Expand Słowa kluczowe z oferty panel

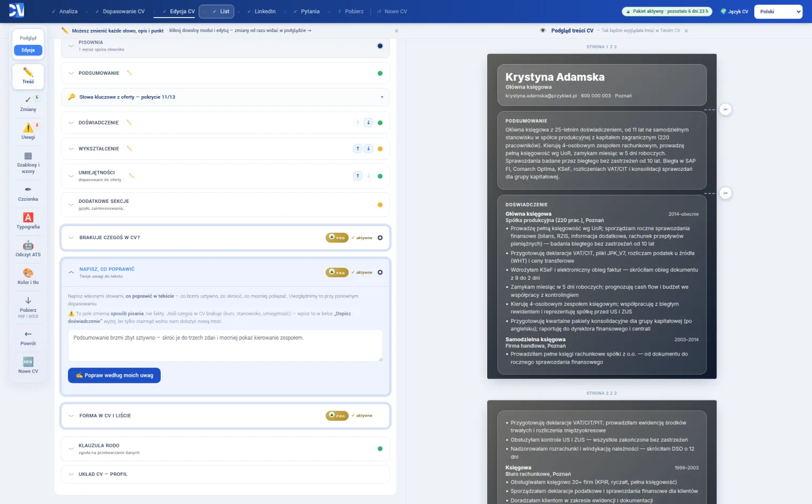click(225, 97)
